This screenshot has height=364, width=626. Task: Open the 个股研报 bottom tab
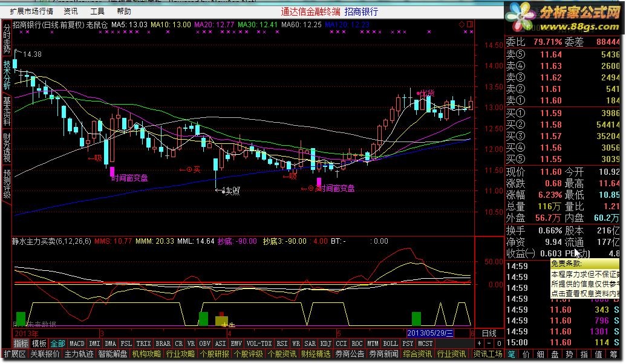click(214, 354)
